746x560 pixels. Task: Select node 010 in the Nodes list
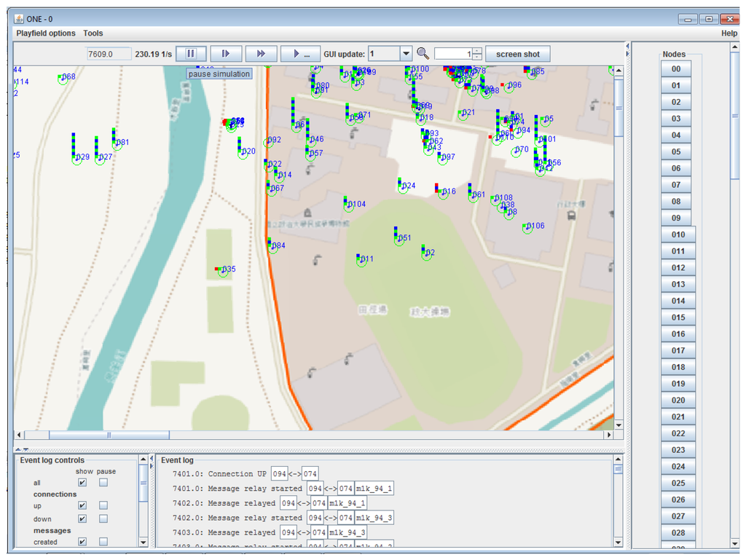[678, 234]
